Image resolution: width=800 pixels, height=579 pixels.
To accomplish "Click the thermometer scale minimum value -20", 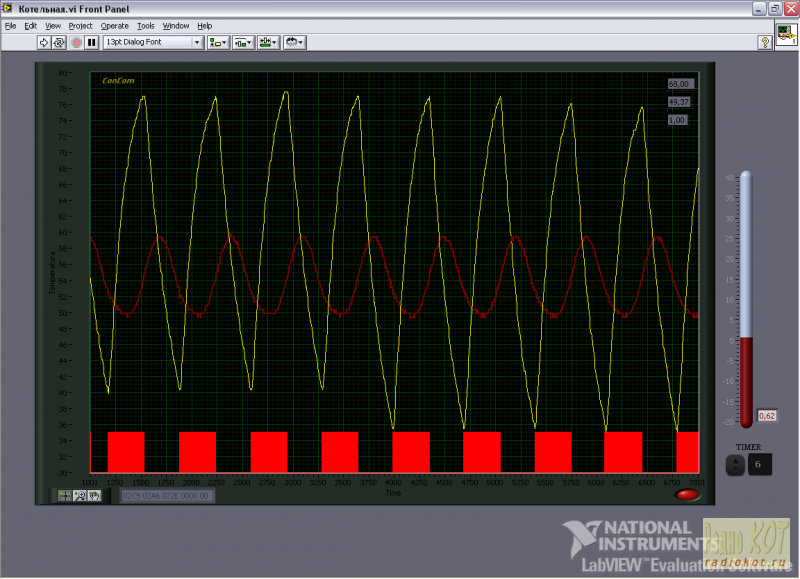I will coord(729,422).
